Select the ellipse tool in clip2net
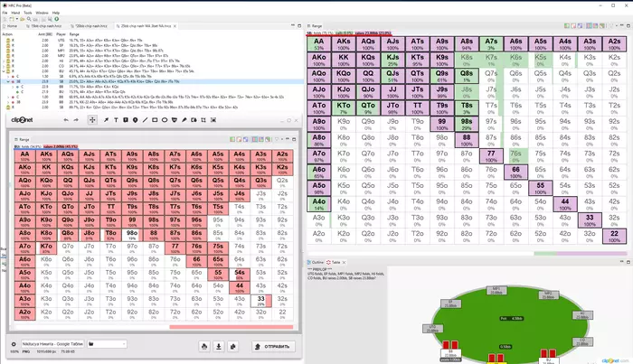Screen dimensions: 633x364 pos(165,120)
